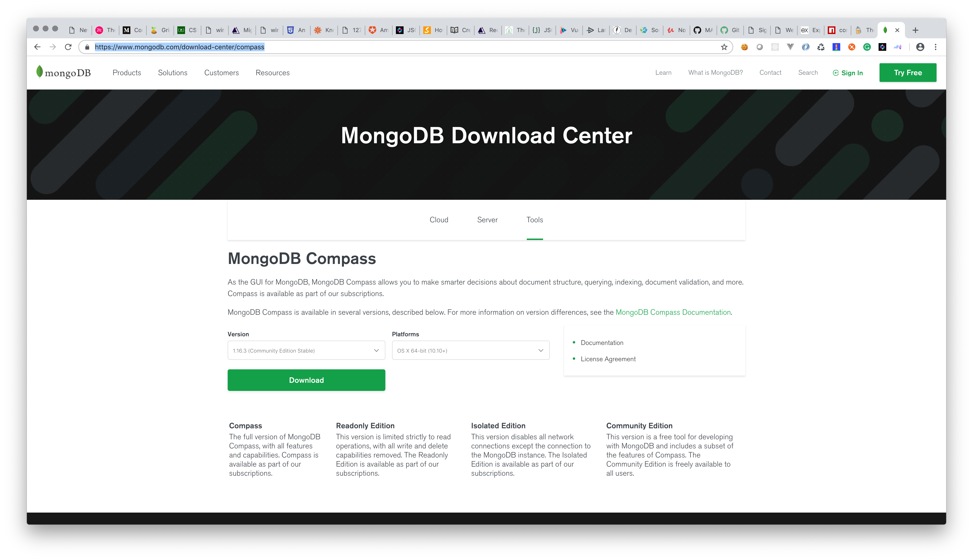Expand the Version dropdown selector
The width and height of the screenshot is (973, 560).
click(x=306, y=350)
